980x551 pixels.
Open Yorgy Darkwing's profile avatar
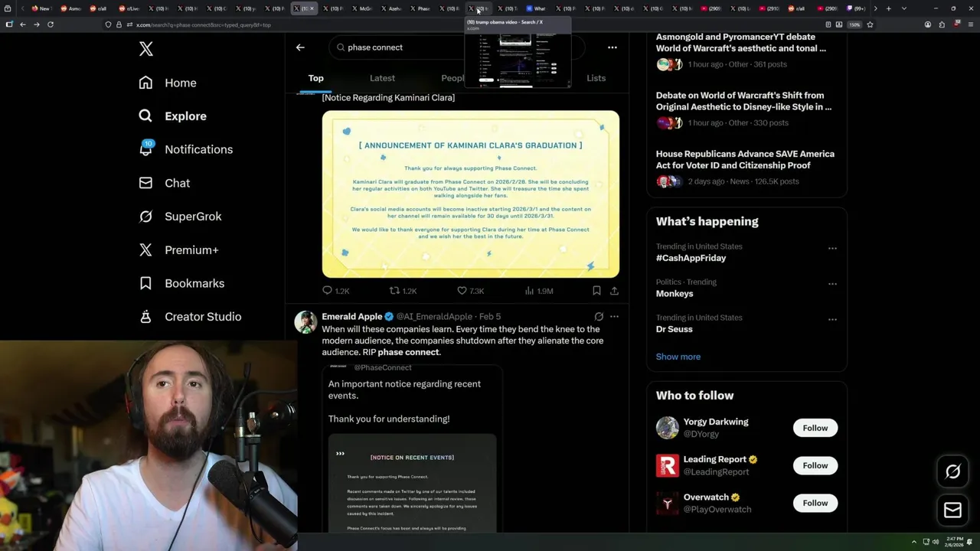668,428
